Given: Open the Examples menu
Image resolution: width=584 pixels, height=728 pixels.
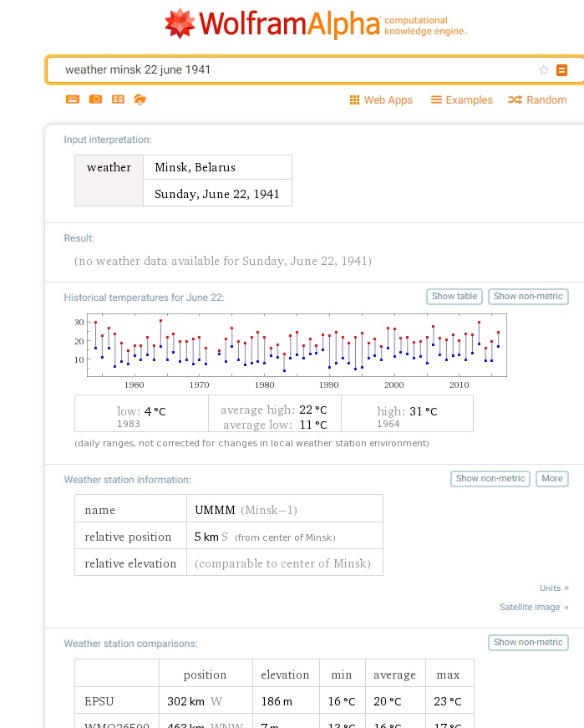Looking at the screenshot, I should tap(461, 100).
